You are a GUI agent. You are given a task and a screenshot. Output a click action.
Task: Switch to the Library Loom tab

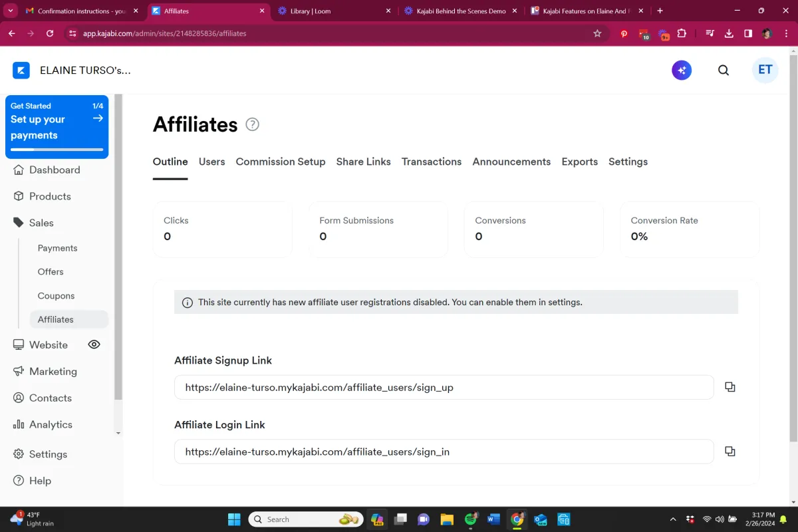pyautogui.click(x=334, y=11)
